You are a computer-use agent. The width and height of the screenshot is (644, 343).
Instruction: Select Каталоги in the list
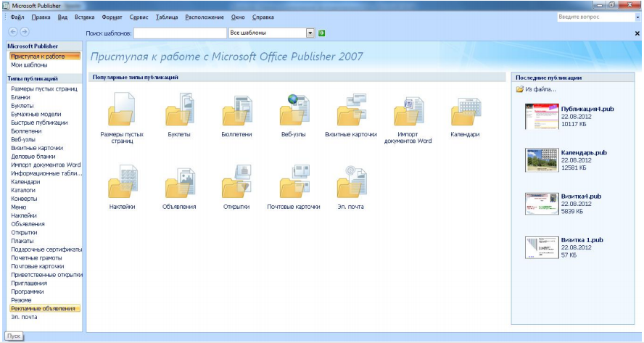pos(23,190)
